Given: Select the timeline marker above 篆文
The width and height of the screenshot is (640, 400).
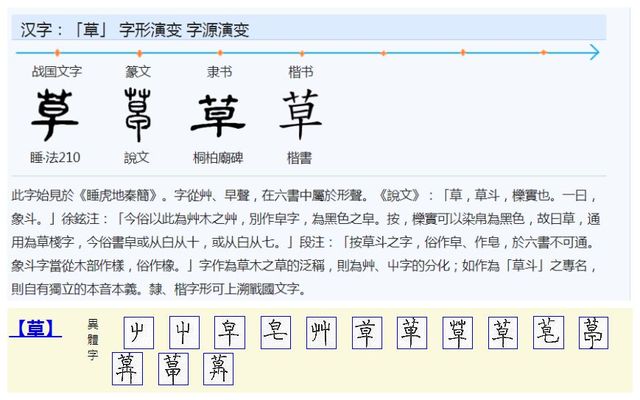Looking at the screenshot, I should [x=138, y=52].
